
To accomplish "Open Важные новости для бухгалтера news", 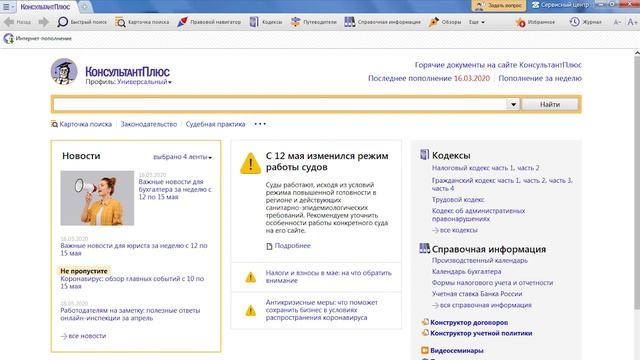I will 175,189.
